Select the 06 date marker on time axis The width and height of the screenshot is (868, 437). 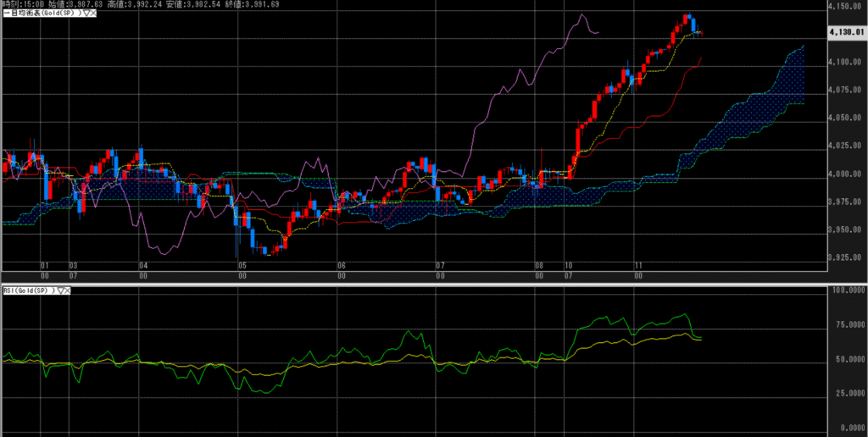click(340, 265)
